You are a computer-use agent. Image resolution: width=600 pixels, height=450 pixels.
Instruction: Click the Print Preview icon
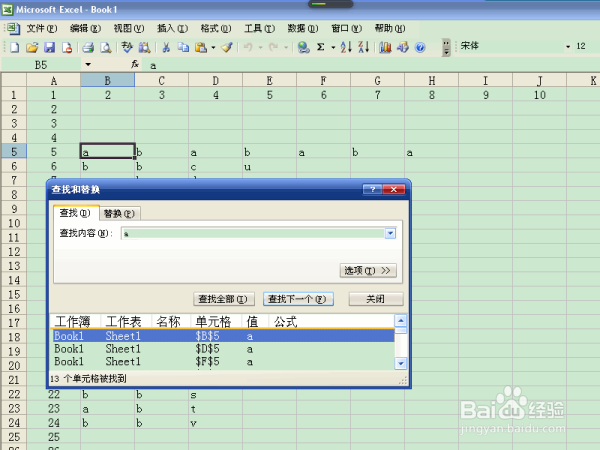(106, 47)
